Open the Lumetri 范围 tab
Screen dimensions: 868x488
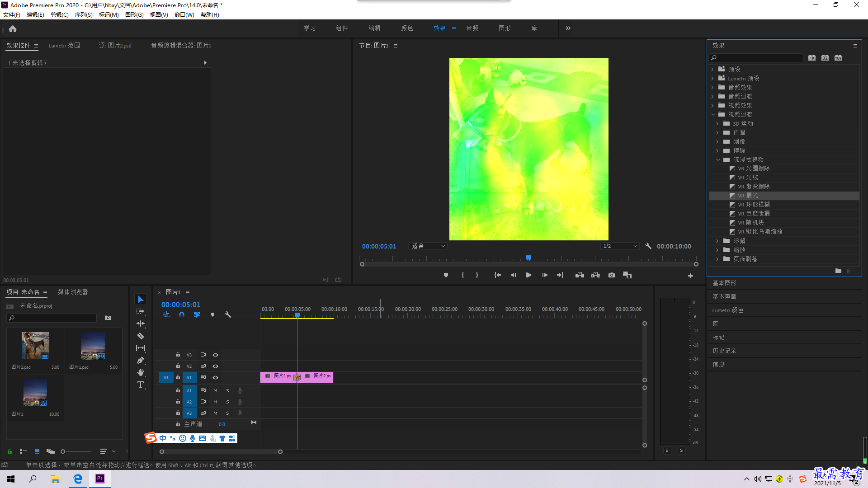click(x=64, y=45)
